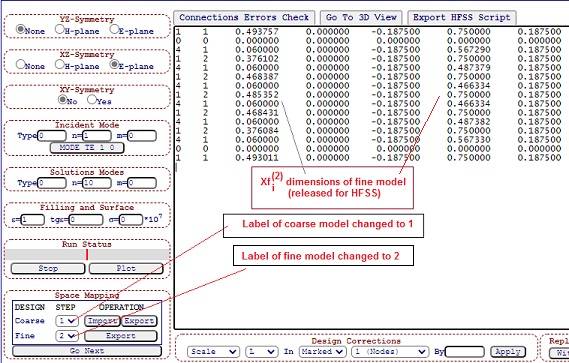Expand the Scale design correction dropdown
This screenshot has height=363, width=569.
tap(213, 352)
